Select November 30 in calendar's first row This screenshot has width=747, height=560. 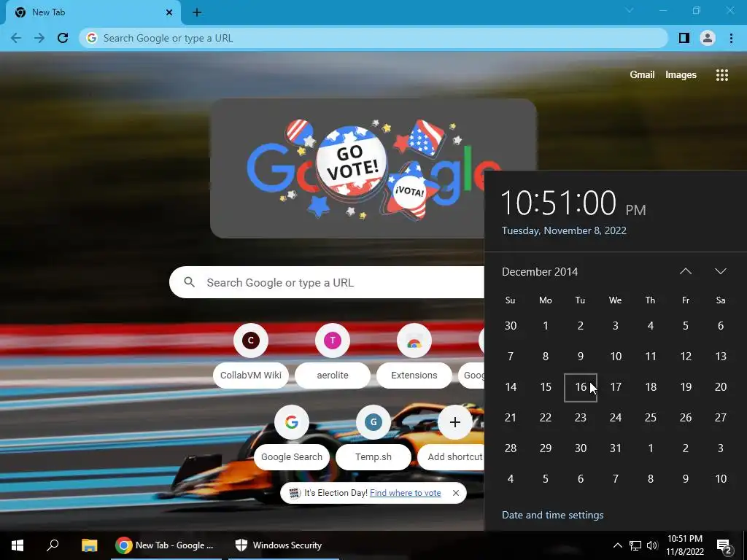click(x=510, y=326)
